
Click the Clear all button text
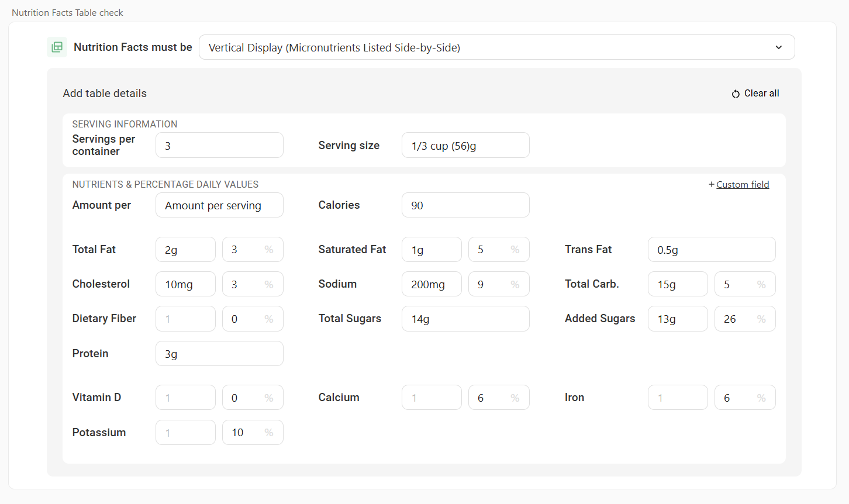(761, 94)
